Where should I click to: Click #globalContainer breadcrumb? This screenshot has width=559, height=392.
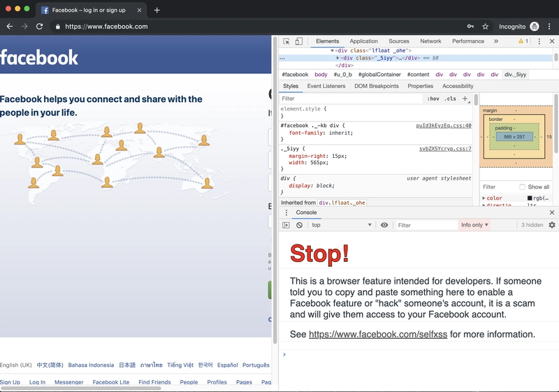pyautogui.click(x=379, y=75)
